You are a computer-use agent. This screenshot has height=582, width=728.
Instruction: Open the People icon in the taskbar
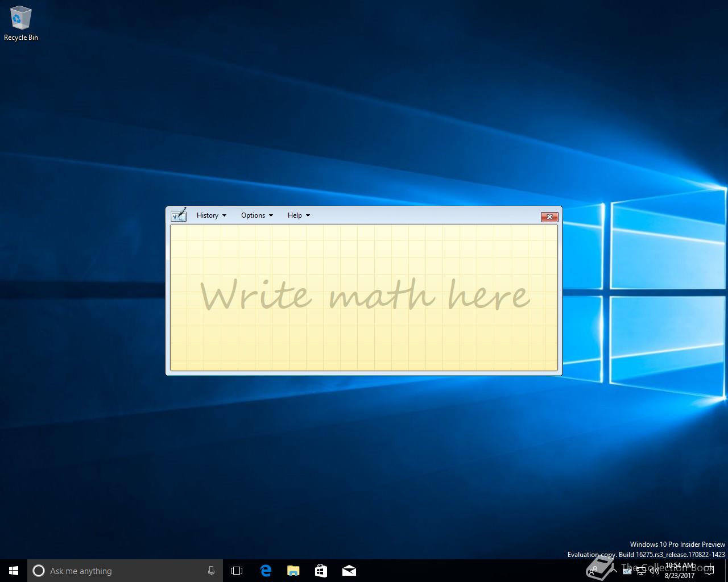[594, 571]
